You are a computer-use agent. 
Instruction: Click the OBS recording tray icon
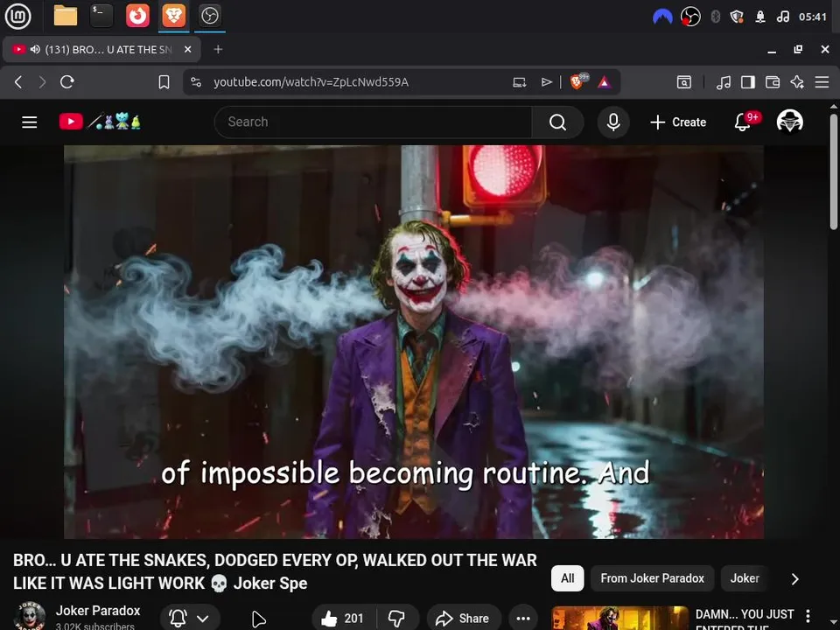click(x=690, y=17)
